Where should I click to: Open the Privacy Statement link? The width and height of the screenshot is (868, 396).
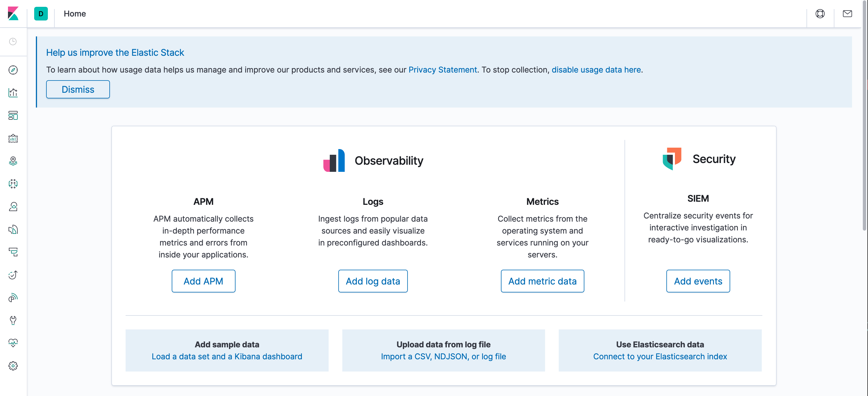click(x=443, y=70)
